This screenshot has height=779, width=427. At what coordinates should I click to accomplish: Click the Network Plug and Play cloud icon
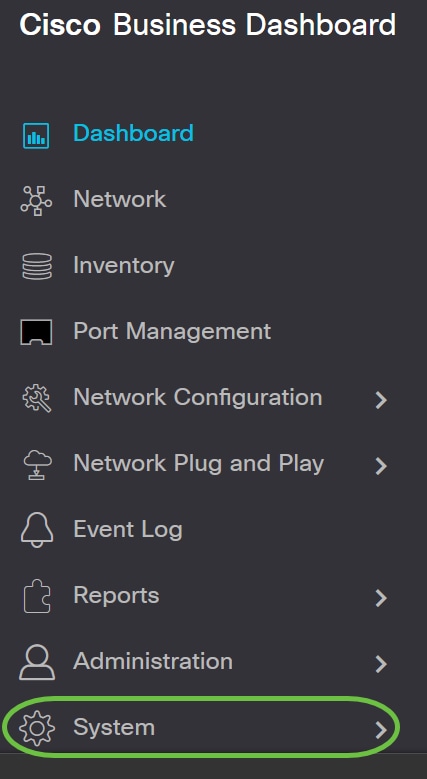point(37,465)
